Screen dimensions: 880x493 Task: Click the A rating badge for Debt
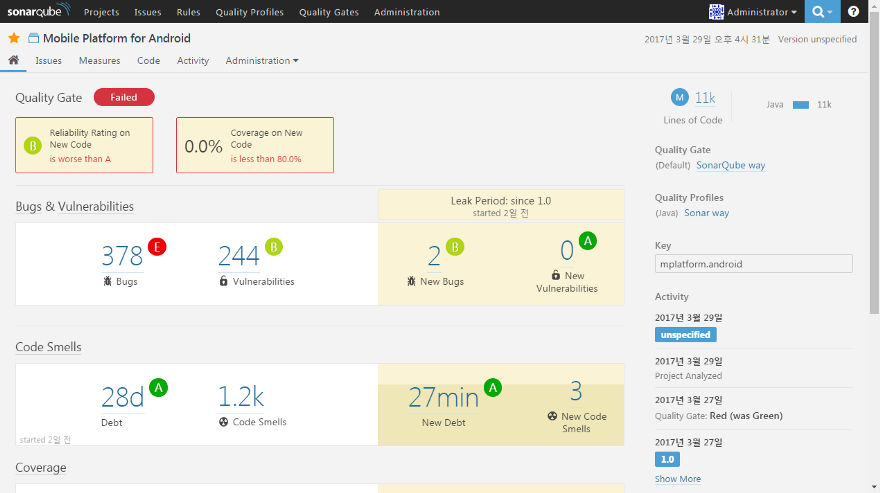159,387
